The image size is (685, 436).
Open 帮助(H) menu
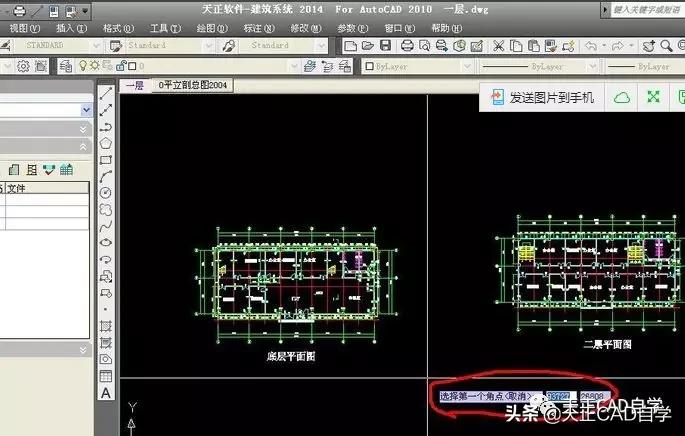click(446, 28)
